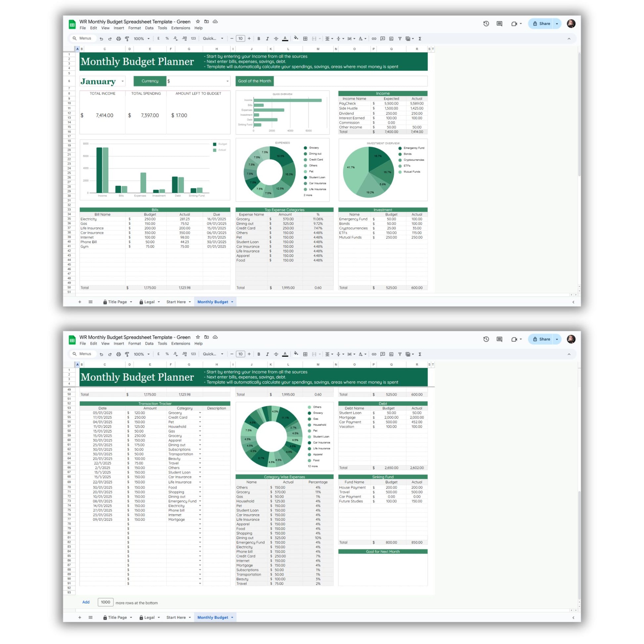This screenshot has width=644, height=644.
Task: Open Monthly Budget tab arrow, bottom window
Action: (x=232, y=618)
